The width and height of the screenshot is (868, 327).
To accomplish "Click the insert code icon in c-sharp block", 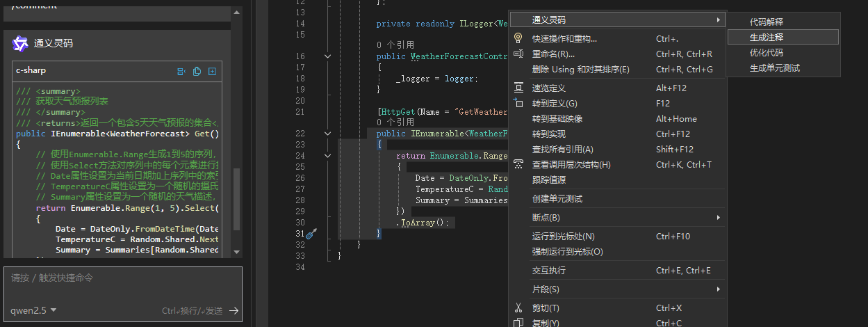I will (182, 71).
